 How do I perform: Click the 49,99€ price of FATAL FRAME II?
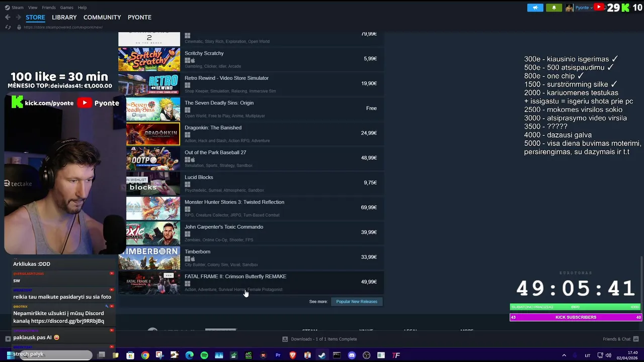(x=369, y=282)
